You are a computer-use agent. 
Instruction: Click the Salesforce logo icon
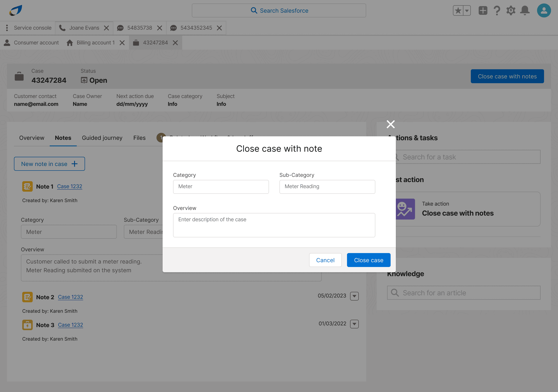16,10
